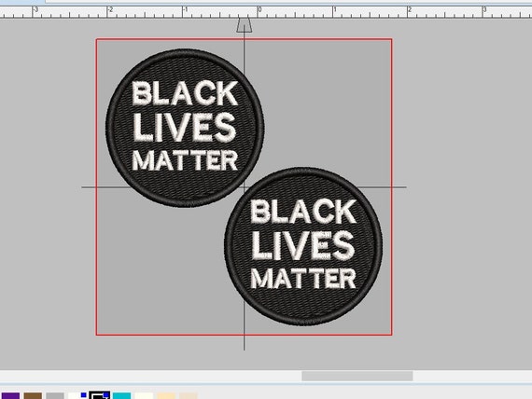Click the word LIVES in the upper patch
This screenshot has height=399, width=532.
[185, 127]
